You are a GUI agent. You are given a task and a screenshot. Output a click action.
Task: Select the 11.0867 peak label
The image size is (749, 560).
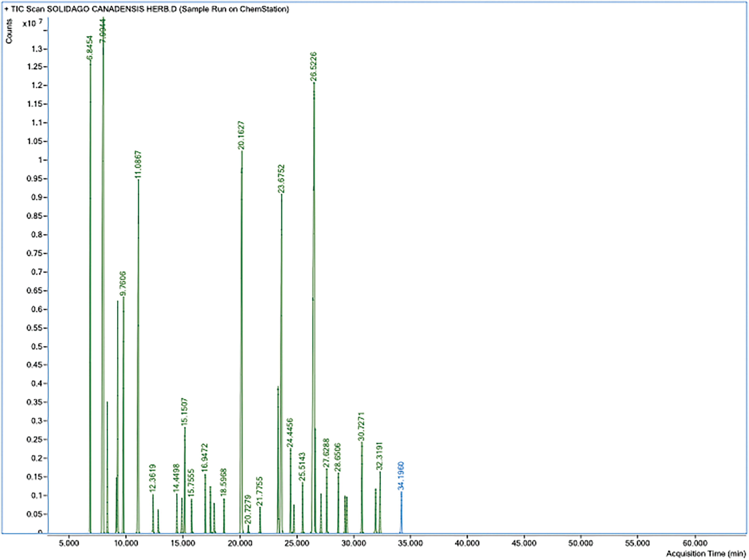138,165
